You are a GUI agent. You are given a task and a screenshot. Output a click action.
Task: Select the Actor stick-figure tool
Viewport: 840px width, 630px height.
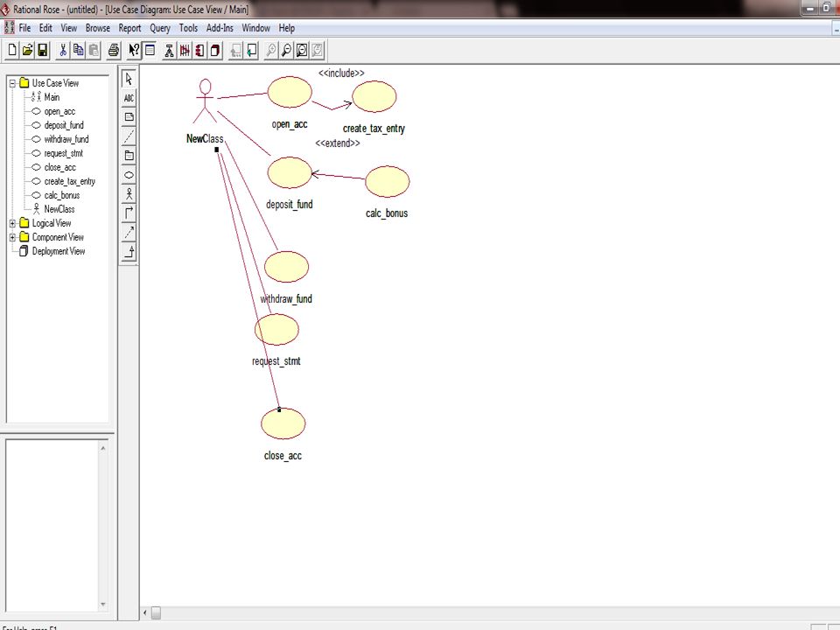point(129,194)
